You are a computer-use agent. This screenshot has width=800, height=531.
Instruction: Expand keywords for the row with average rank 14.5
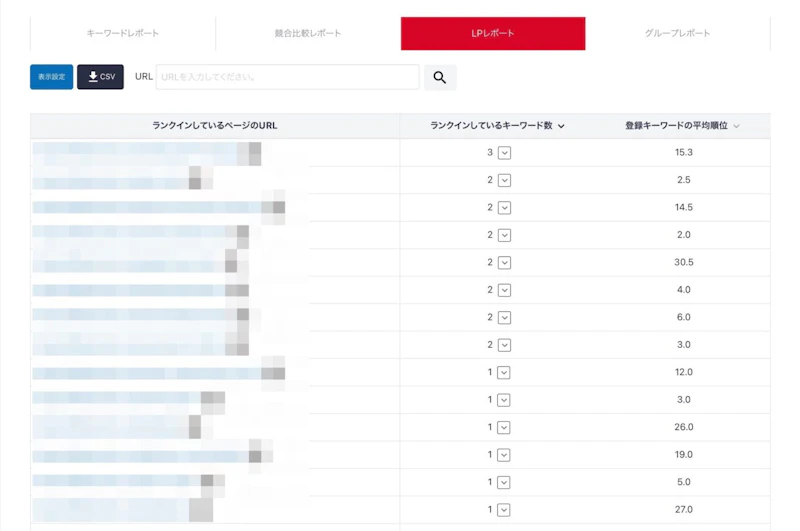click(504, 207)
